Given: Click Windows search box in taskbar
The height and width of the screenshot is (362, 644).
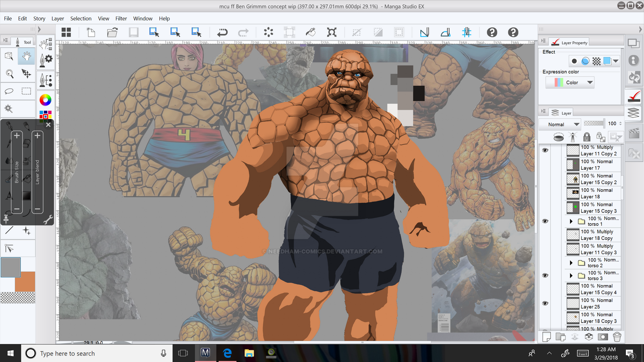Looking at the screenshot, I should [97, 353].
